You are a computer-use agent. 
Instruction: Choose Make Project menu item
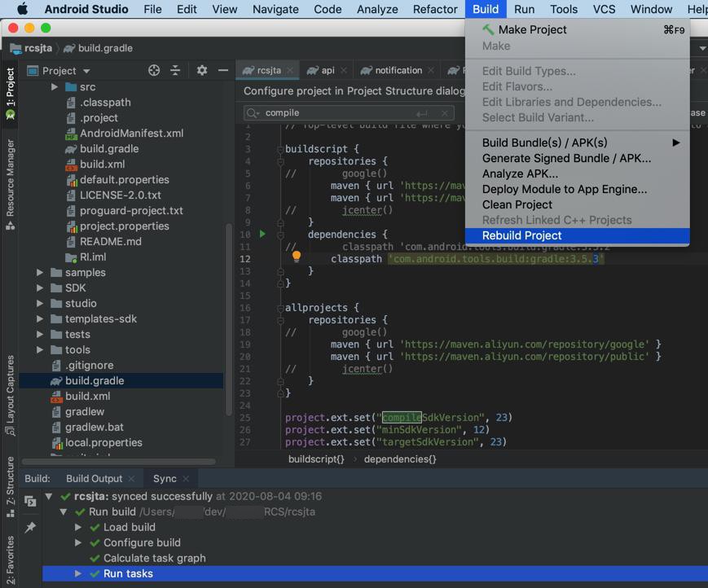point(577,30)
